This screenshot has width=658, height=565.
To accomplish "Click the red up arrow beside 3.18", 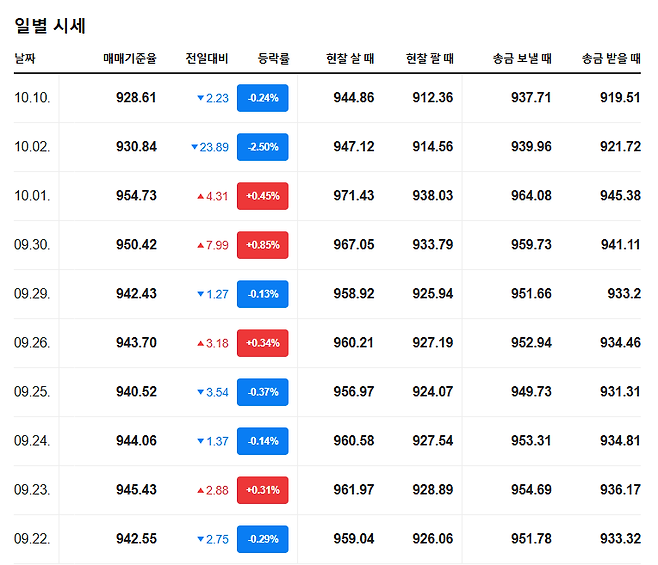I will point(201,343).
